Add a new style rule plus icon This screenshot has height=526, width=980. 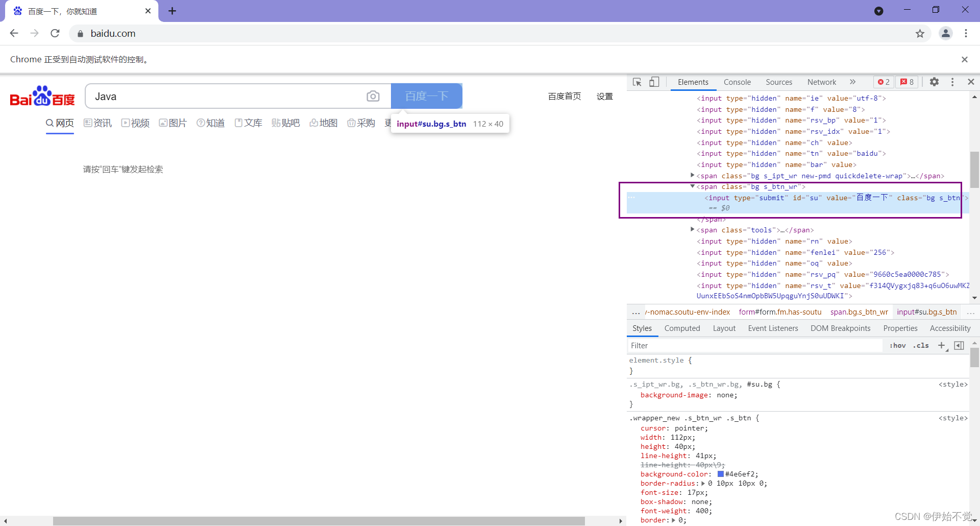click(942, 346)
